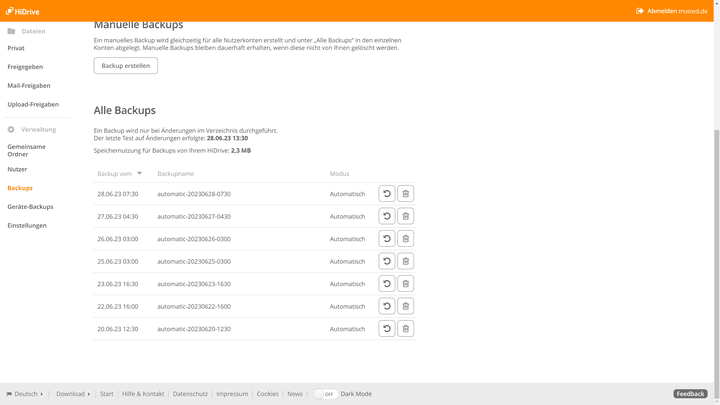Click the Verwaltung gear icon
The height and width of the screenshot is (405, 720).
(11, 129)
